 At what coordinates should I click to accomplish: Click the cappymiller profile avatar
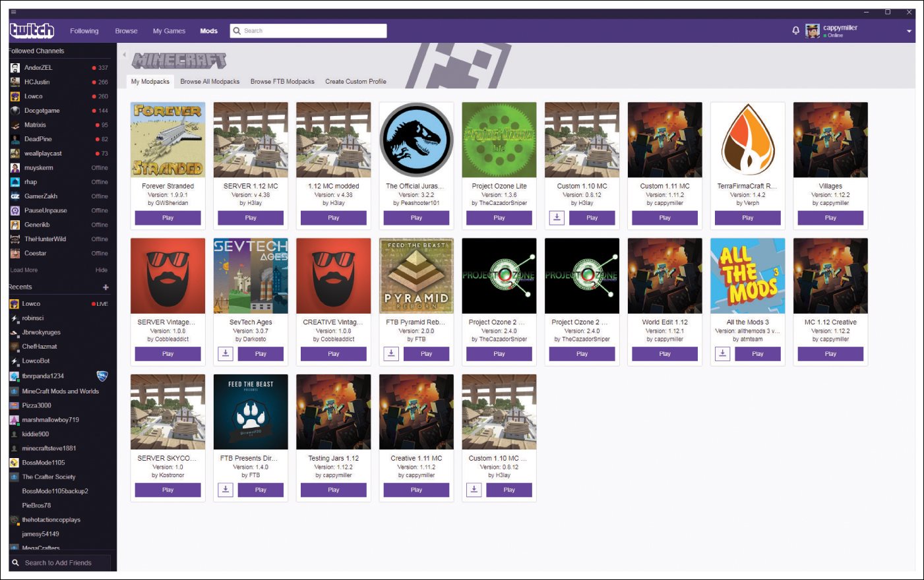[x=813, y=30]
